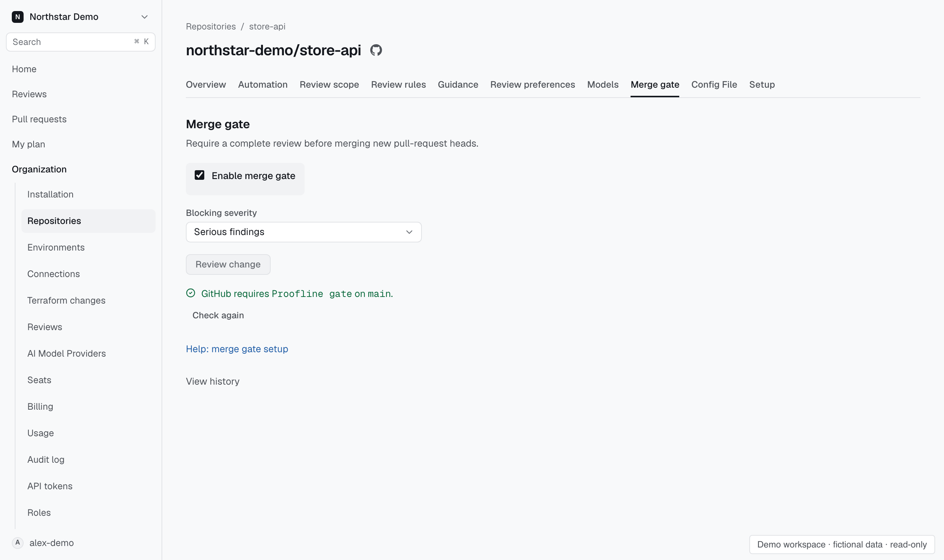The image size is (944, 560).
Task: Open top-level Reviews under Home in sidebar
Action: pyautogui.click(x=29, y=94)
